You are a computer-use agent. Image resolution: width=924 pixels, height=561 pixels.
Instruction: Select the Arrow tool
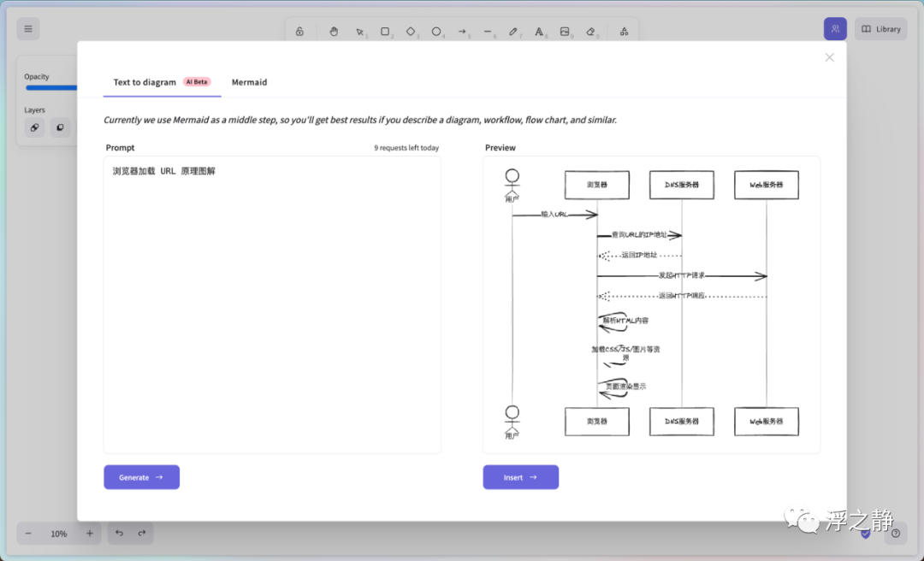(462, 32)
